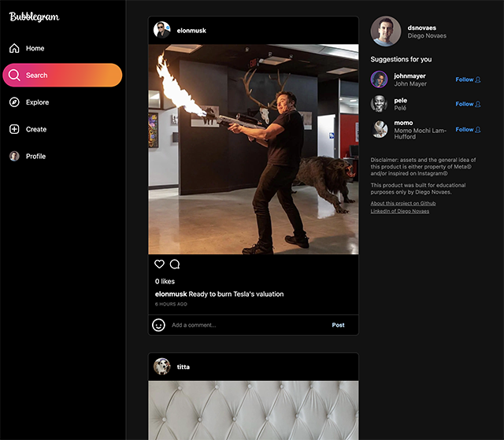Click johnmayer's avatar in suggestions
This screenshot has height=440, width=504.
tap(380, 79)
